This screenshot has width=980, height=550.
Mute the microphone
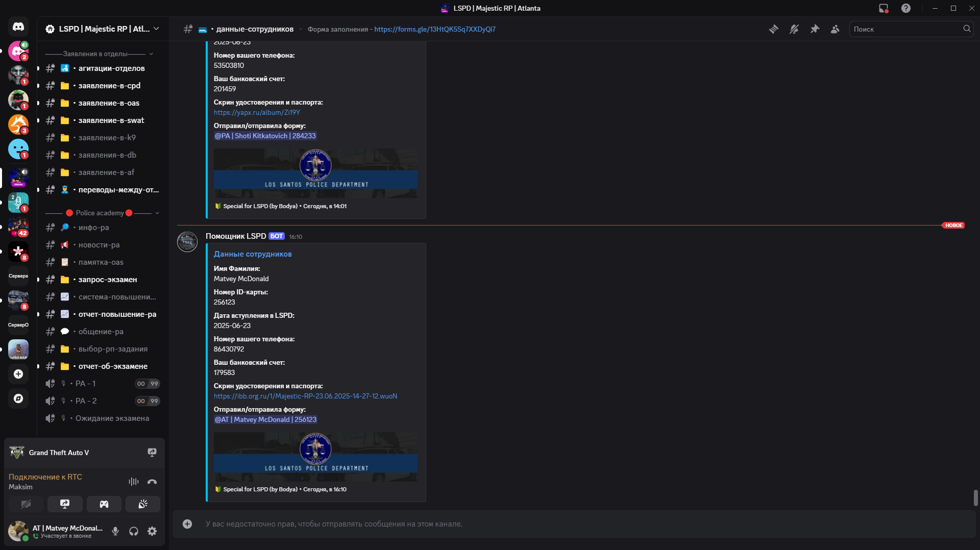coord(115,531)
